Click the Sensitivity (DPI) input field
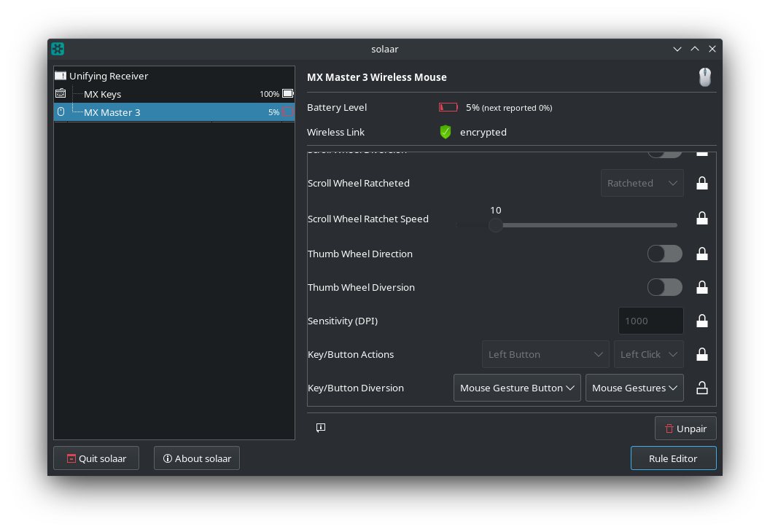Screen dimensions: 770x532 click(x=650, y=321)
